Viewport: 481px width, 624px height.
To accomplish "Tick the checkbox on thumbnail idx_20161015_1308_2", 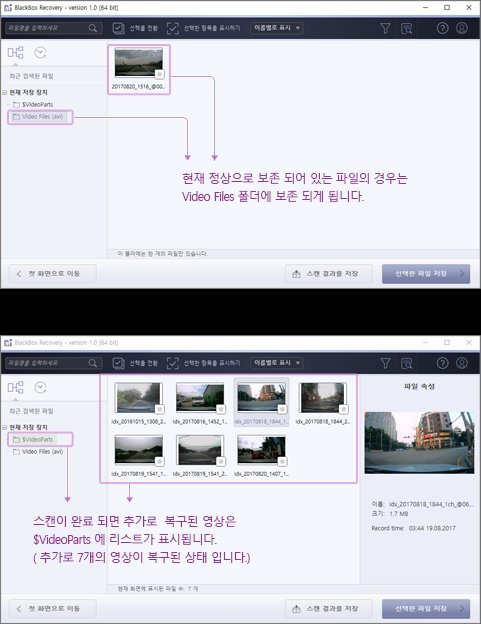I will pos(159,409).
